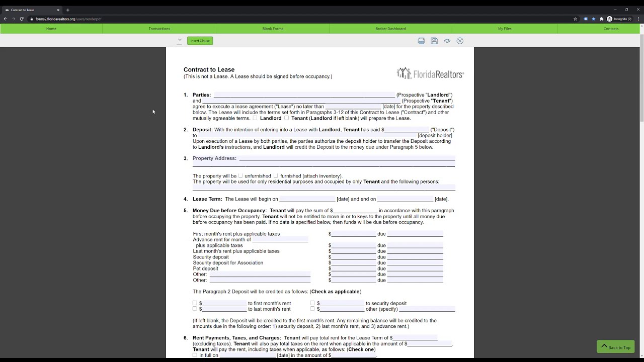644x362 pixels.
Task: Click the page vertical scrollbar
Action: (642, 78)
